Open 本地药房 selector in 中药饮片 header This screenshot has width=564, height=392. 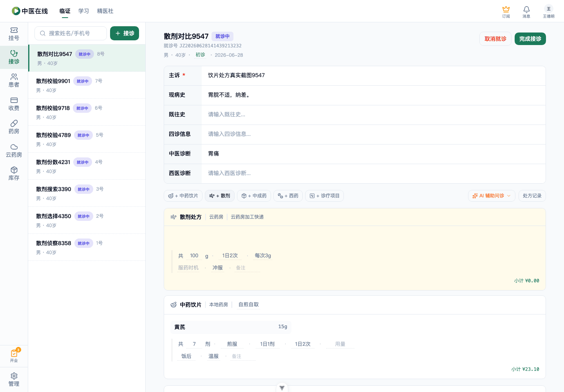point(219,305)
